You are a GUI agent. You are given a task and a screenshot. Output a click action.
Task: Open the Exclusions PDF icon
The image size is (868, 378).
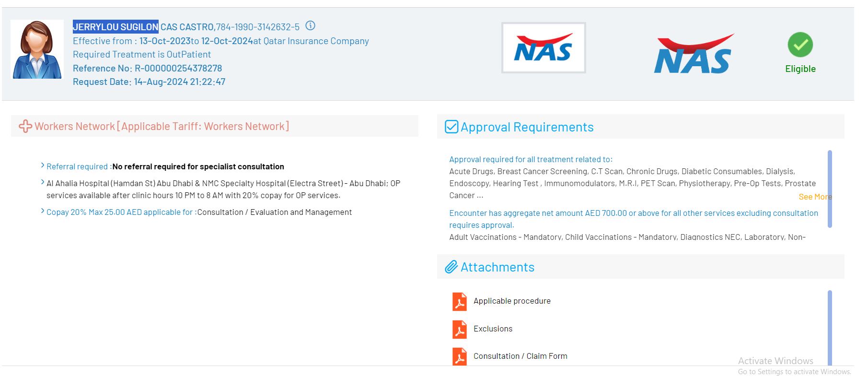pyautogui.click(x=460, y=329)
